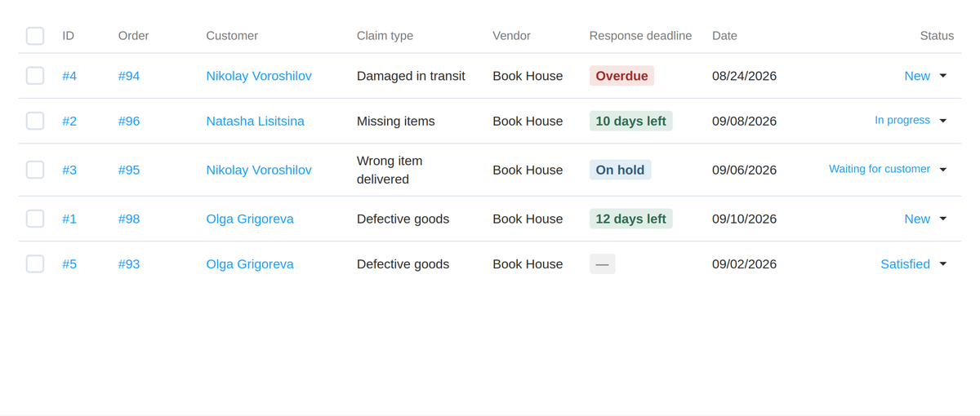Click the Waiting for customer status label
Image resolution: width=980 pixels, height=416 pixels.
point(880,170)
